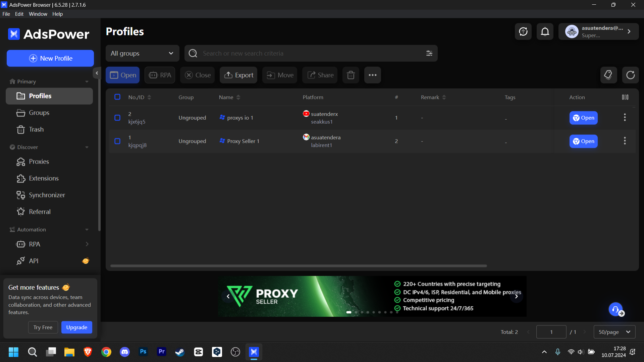Show hidden system tray icons
Image resolution: width=644 pixels, height=362 pixels.
[x=544, y=352]
